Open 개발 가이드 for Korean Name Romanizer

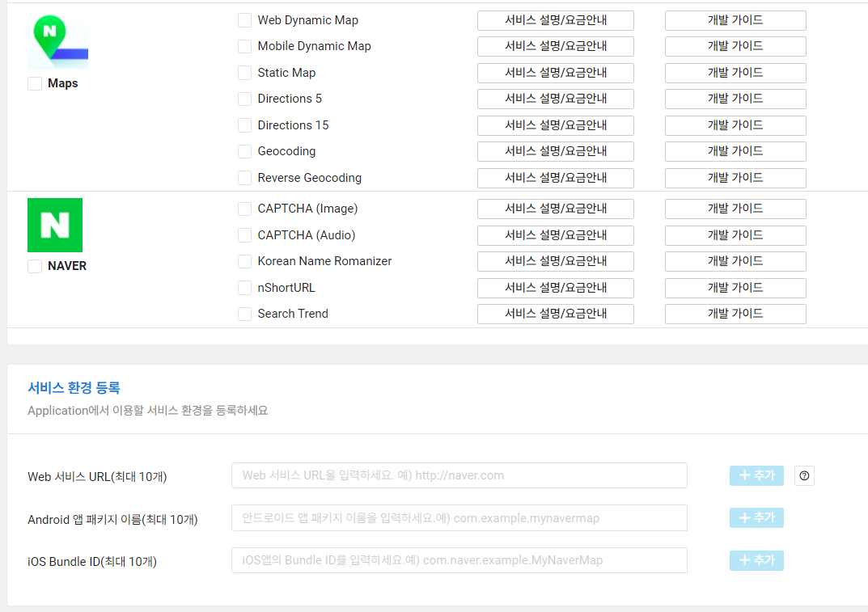point(735,261)
